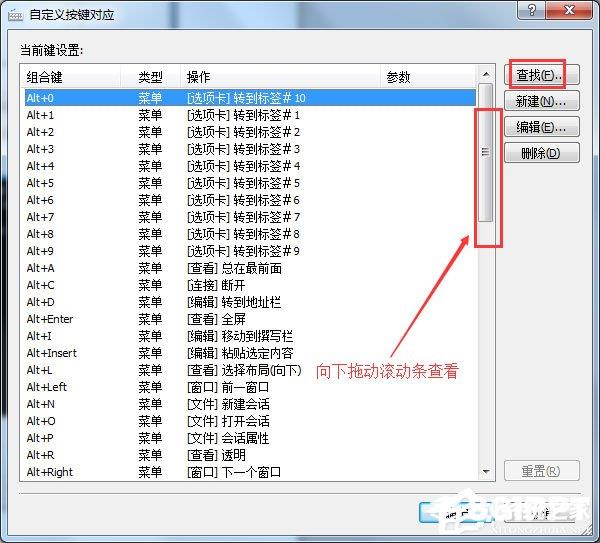Viewport: 600px width, 543px height.
Task: Select Alt+L 选择布局 row
Action: tap(250, 370)
